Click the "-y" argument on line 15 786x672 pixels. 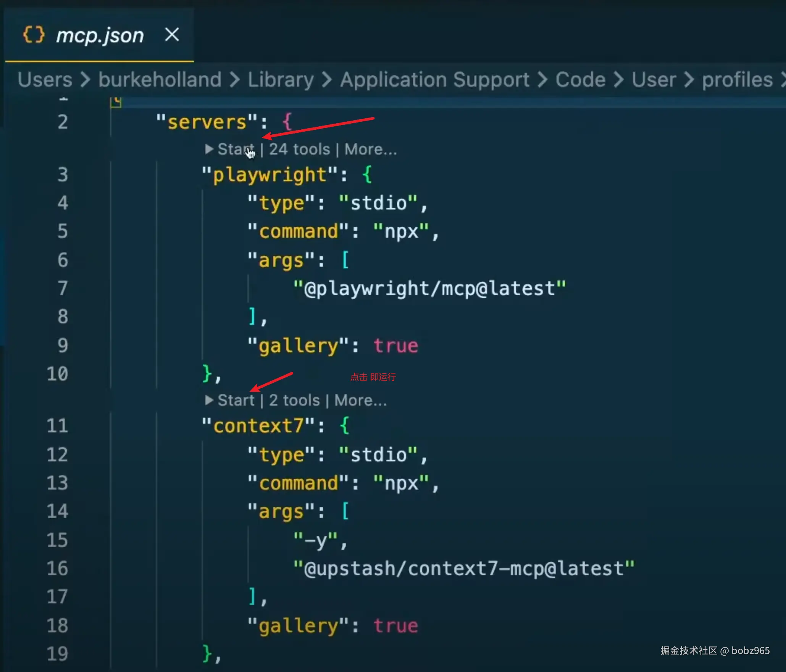[315, 540]
